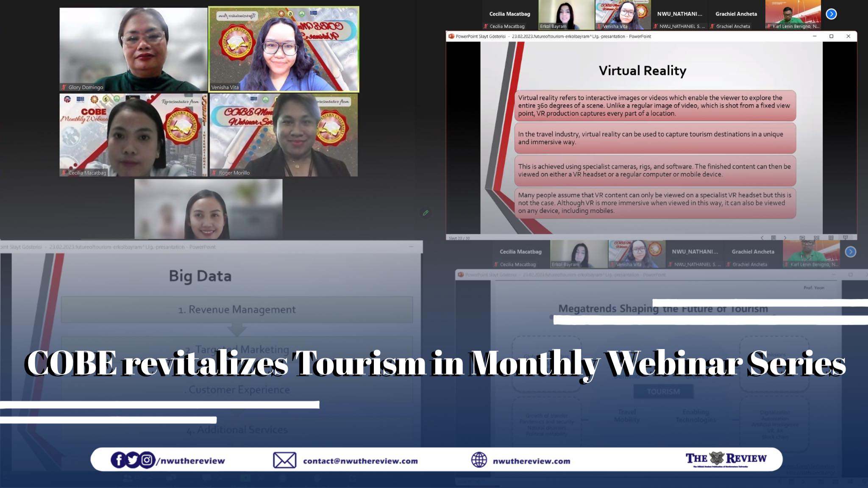Click the next participants arrow in lower strip

(x=850, y=252)
